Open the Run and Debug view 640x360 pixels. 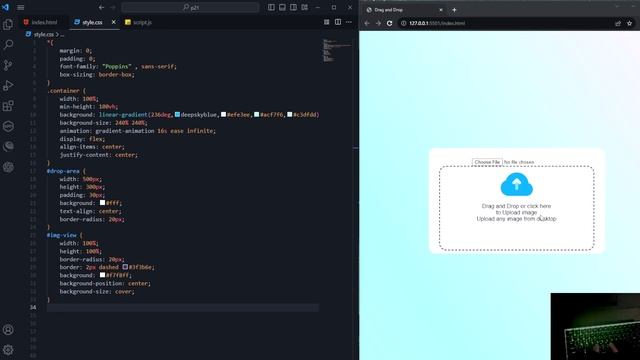click(8, 85)
